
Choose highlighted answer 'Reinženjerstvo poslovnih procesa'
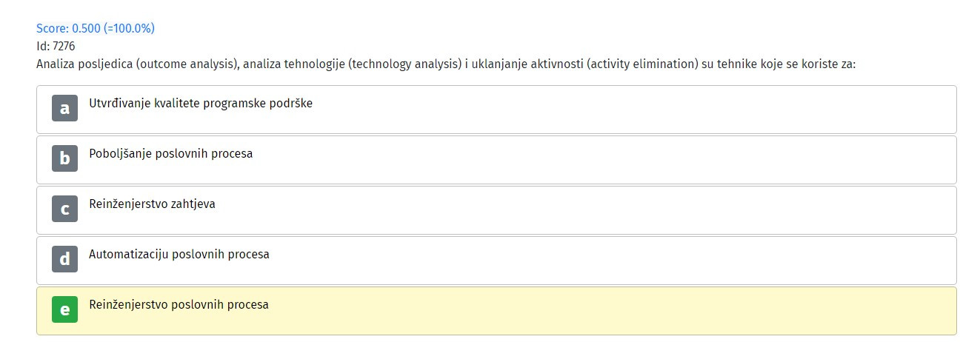pyautogui.click(x=496, y=311)
